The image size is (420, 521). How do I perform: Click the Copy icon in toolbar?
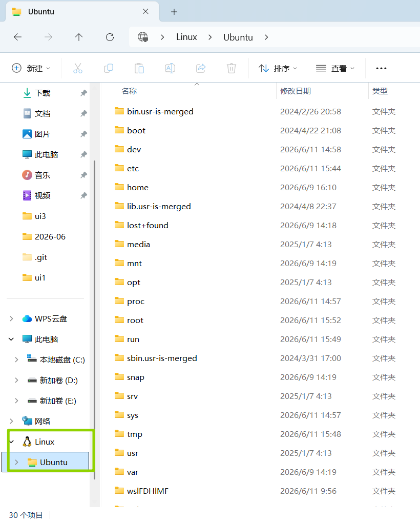(x=109, y=68)
